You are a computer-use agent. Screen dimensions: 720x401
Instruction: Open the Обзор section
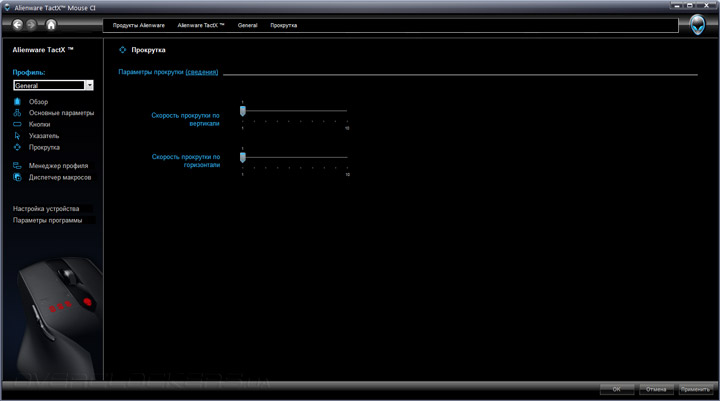coord(38,102)
